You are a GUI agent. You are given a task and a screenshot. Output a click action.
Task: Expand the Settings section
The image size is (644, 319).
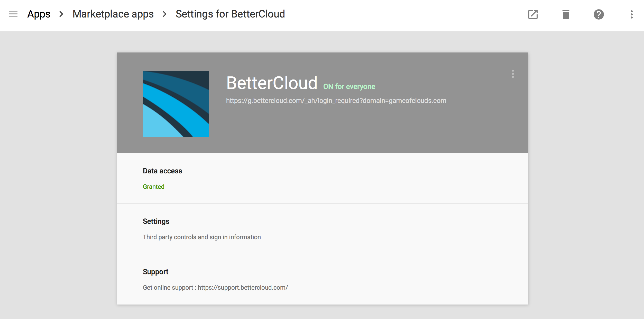(323, 229)
